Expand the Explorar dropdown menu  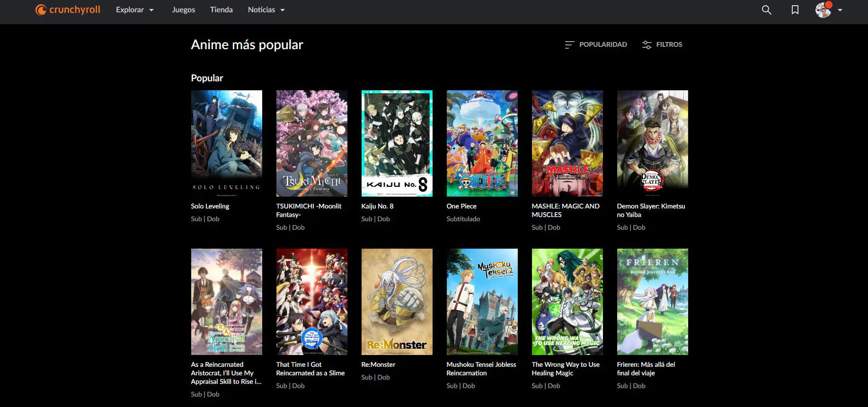(x=135, y=10)
